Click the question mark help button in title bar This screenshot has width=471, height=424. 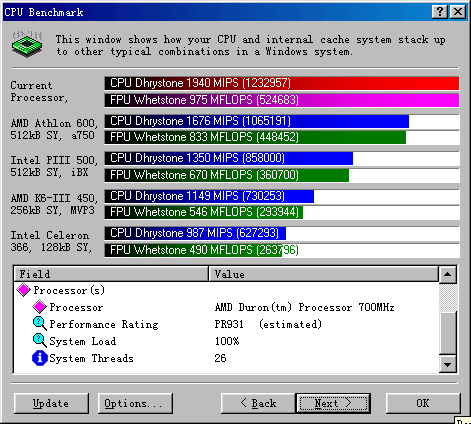coord(440,12)
